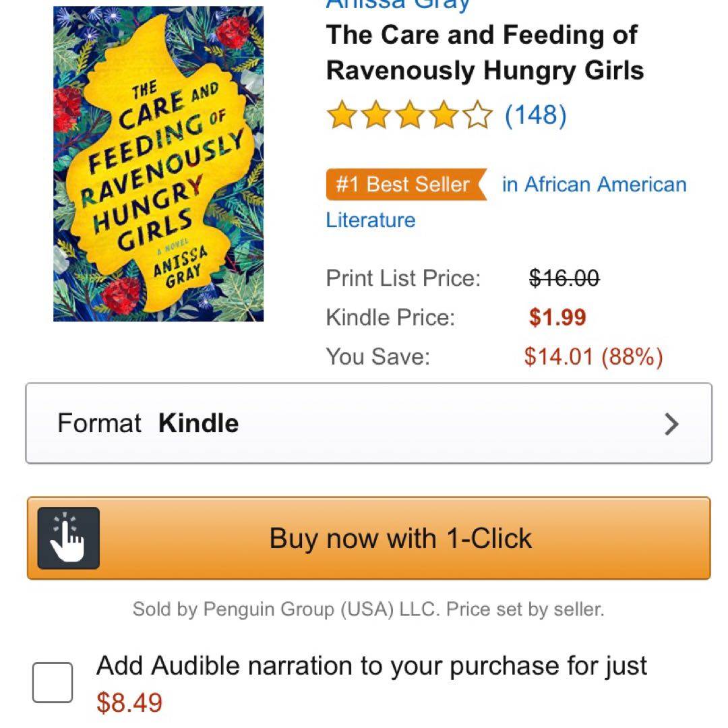Enable the Add Audible narration checkbox
Image resolution: width=728 pixels, height=728 pixels.
[53, 682]
